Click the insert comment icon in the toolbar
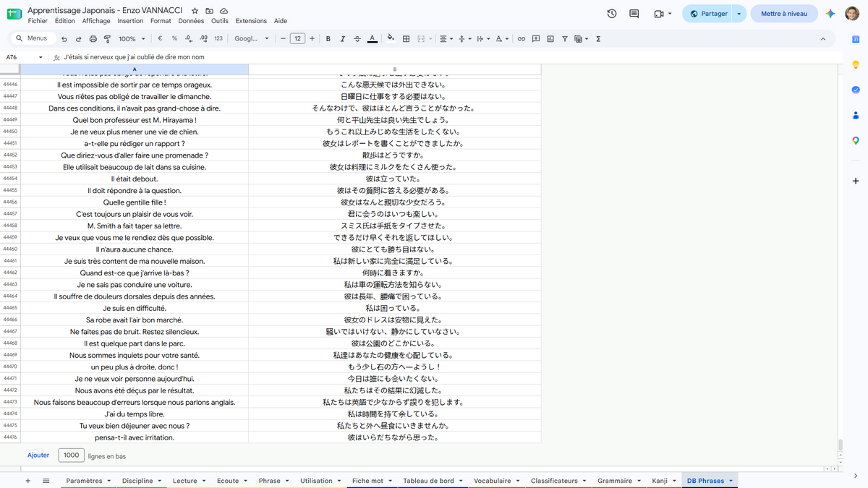This screenshot has width=868, height=488. pos(536,39)
